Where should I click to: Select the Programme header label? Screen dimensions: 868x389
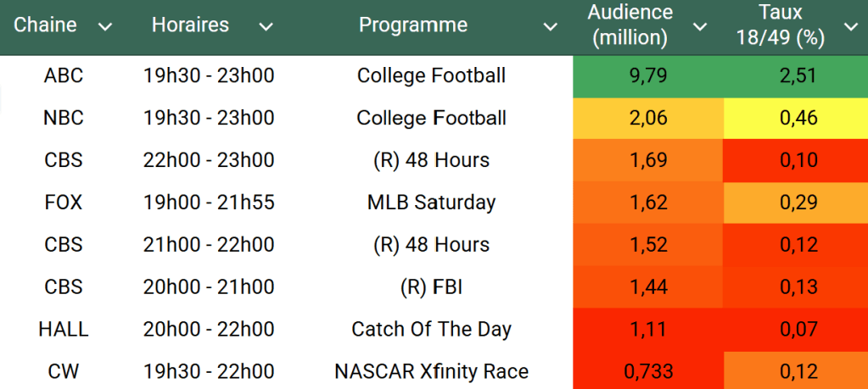pos(412,25)
